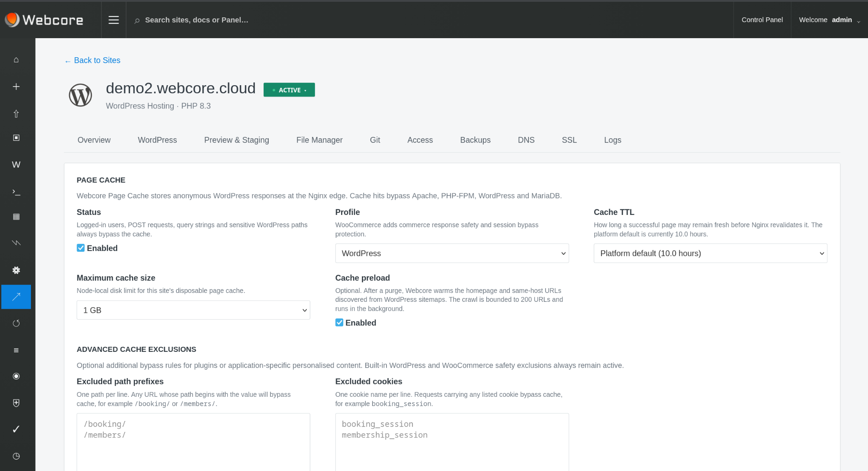Click the three-lines list sidebar icon
This screenshot has width=868, height=471.
pyautogui.click(x=16, y=350)
